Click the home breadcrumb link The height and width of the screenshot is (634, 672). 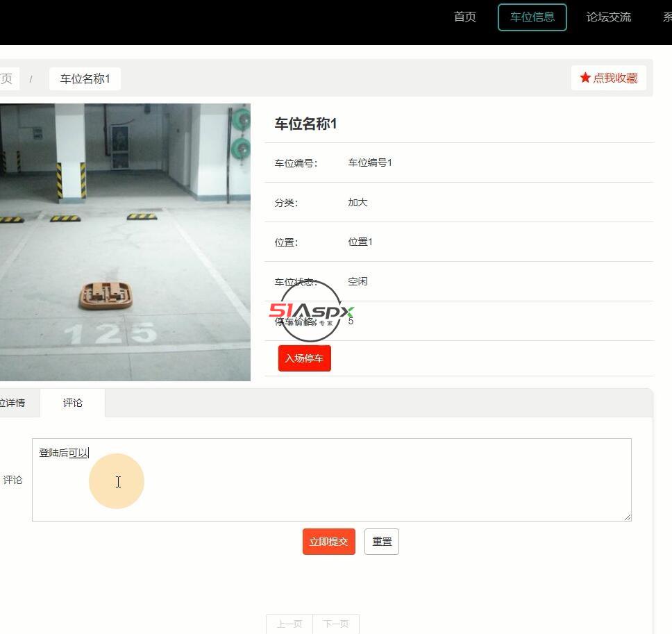click(x=7, y=79)
